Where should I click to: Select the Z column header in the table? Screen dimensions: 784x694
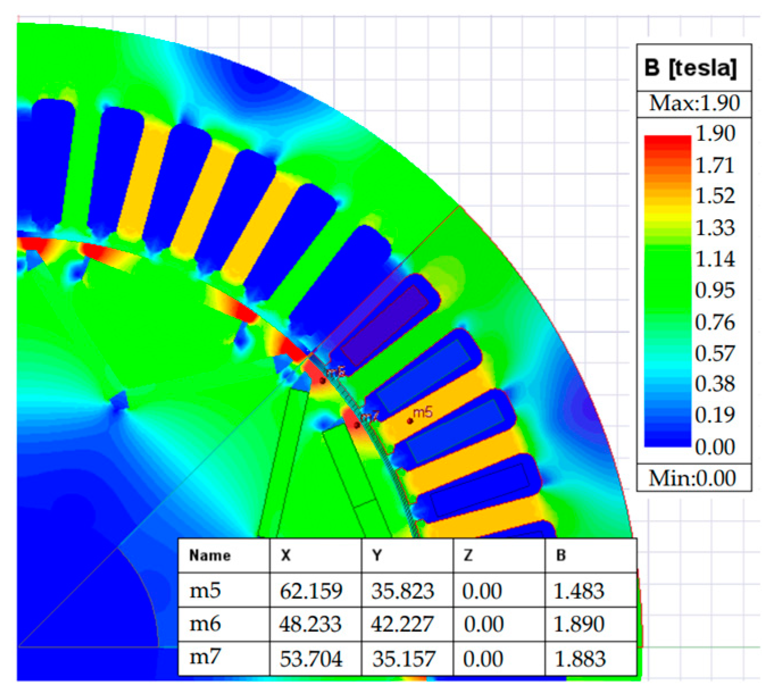(x=468, y=555)
